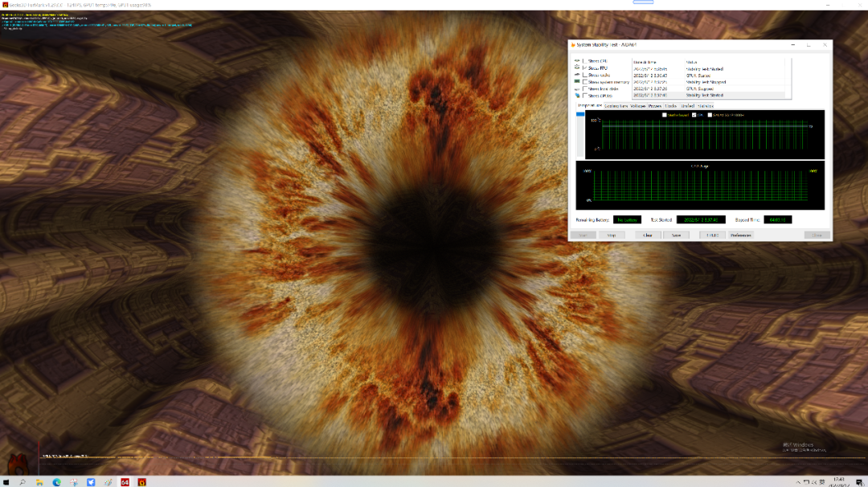
Task: Toggle the Stress GPU(s) checkbox
Action: [585, 96]
